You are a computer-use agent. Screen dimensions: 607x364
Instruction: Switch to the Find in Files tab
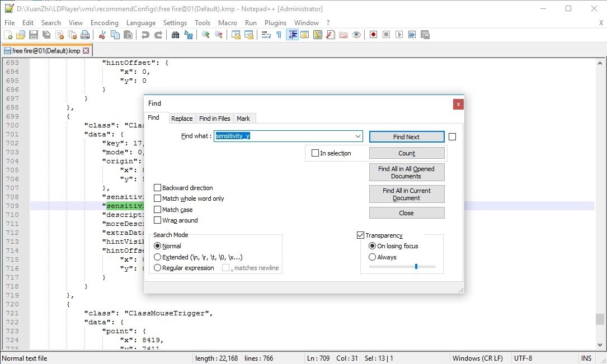pos(215,119)
